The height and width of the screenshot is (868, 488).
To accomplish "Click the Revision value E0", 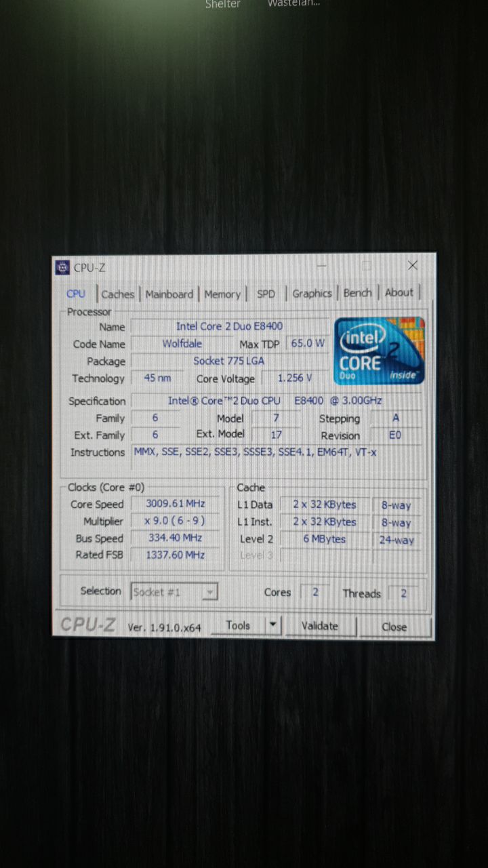I will (x=395, y=435).
